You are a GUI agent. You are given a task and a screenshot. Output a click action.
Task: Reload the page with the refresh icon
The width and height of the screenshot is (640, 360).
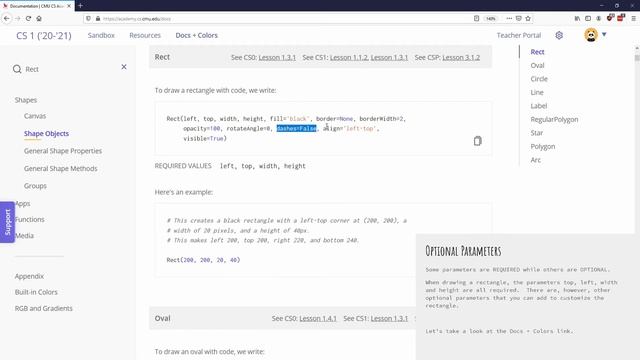(x=28, y=18)
